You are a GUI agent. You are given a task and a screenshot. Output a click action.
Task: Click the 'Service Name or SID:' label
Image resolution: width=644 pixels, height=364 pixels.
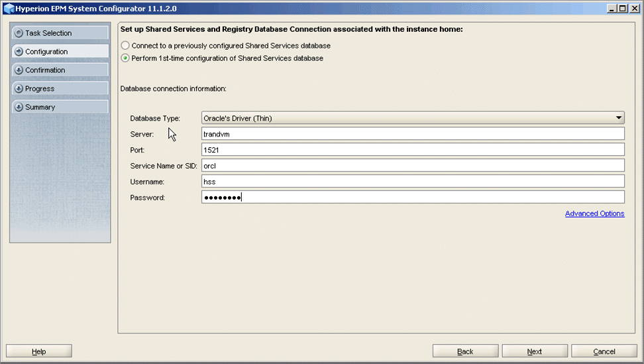pos(164,166)
